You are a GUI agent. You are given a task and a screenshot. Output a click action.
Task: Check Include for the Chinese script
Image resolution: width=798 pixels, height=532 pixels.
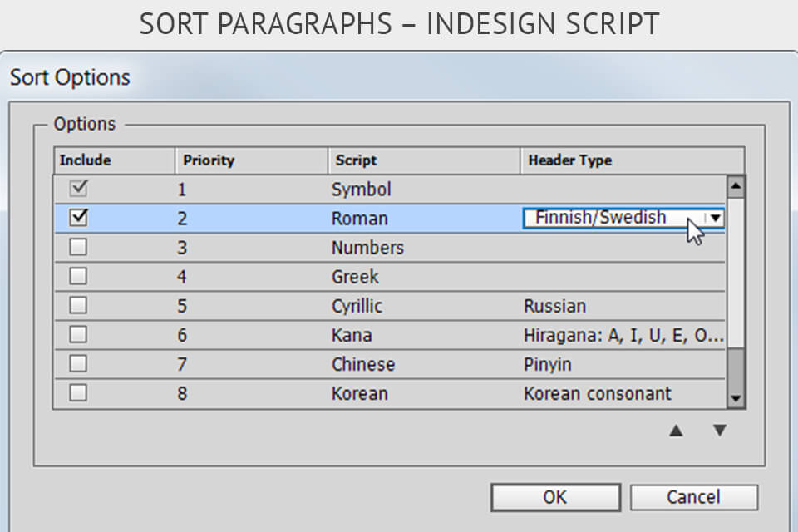pyautogui.click(x=78, y=363)
